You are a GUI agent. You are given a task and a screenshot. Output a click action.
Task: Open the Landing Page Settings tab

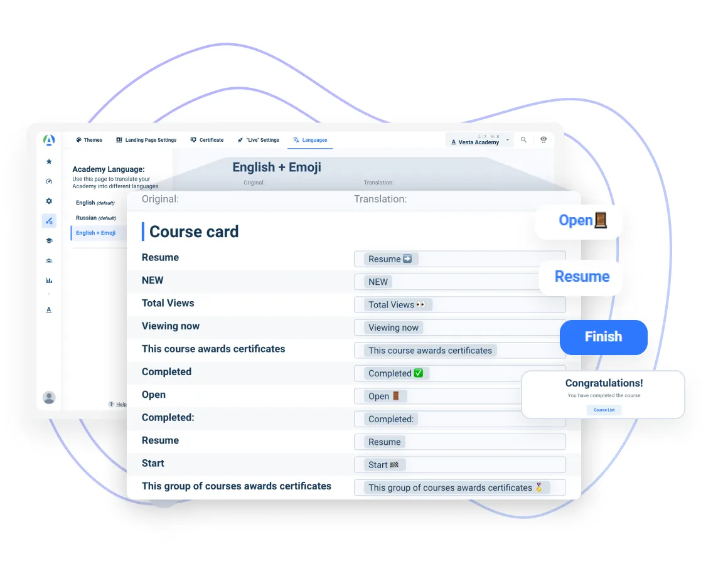pyautogui.click(x=146, y=140)
